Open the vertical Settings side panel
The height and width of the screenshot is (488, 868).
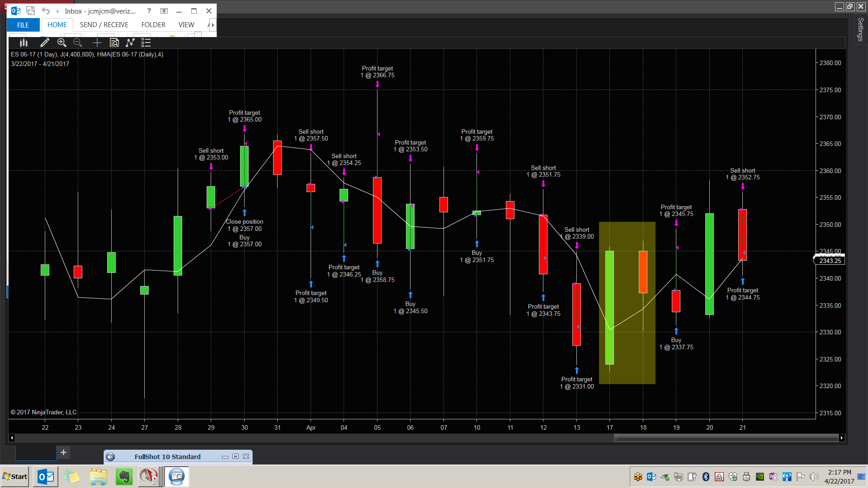(x=860, y=29)
